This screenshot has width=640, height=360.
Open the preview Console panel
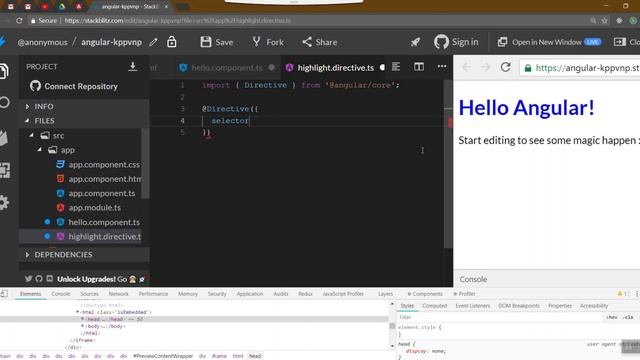coord(473,279)
